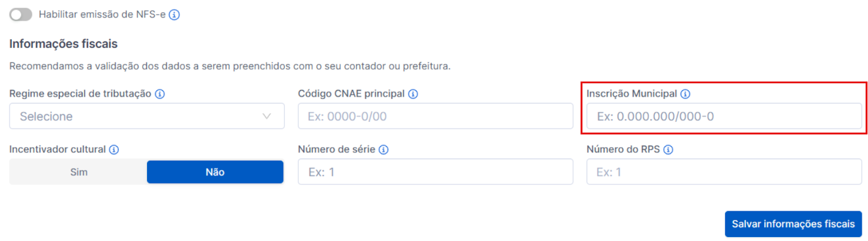Screen dimensions: 868x241
Task: Click info icon next to Incentivador cultural
Action: point(114,149)
